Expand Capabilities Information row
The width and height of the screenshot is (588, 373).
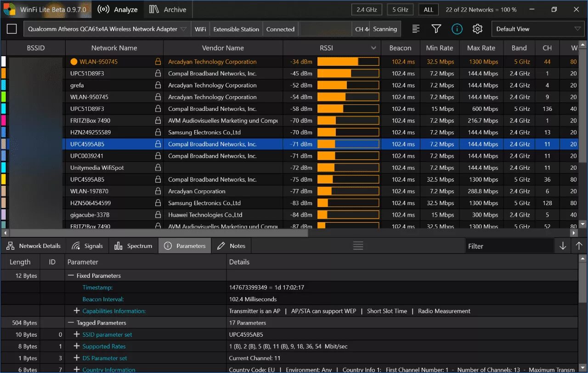point(77,311)
